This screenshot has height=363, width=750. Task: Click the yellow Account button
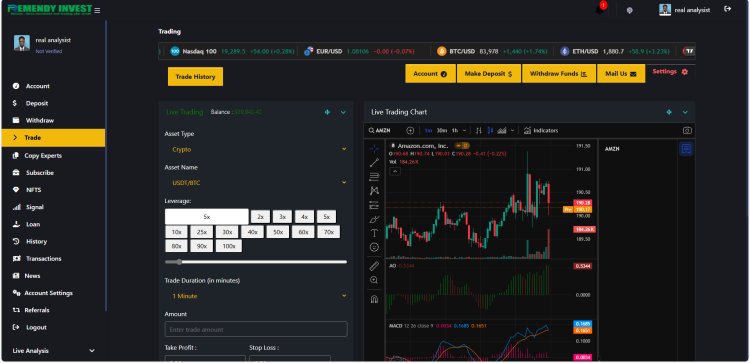point(430,74)
